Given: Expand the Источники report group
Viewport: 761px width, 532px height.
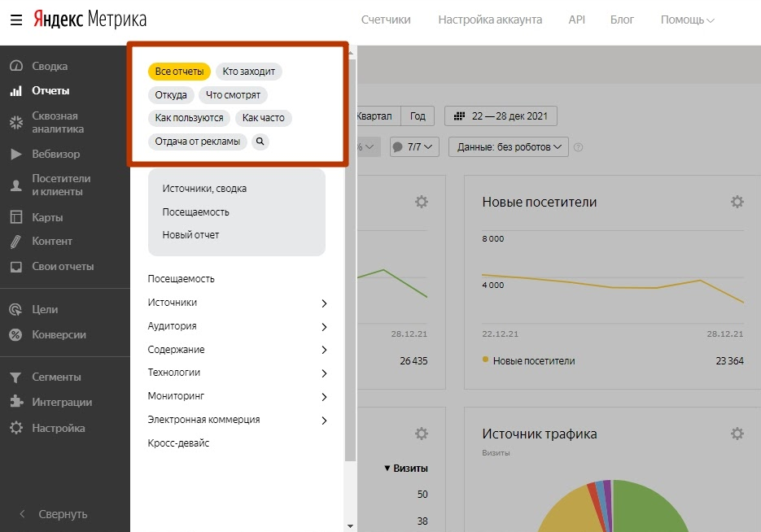Looking at the screenshot, I should pyautogui.click(x=238, y=303).
